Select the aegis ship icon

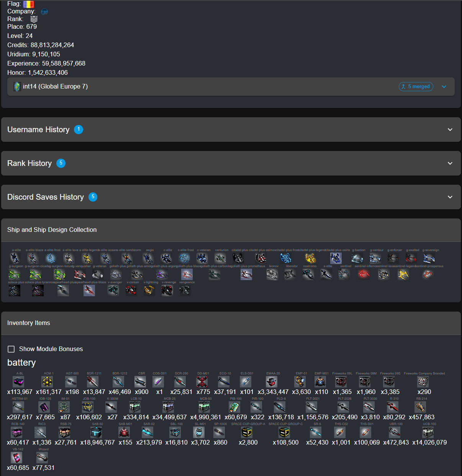(148, 258)
